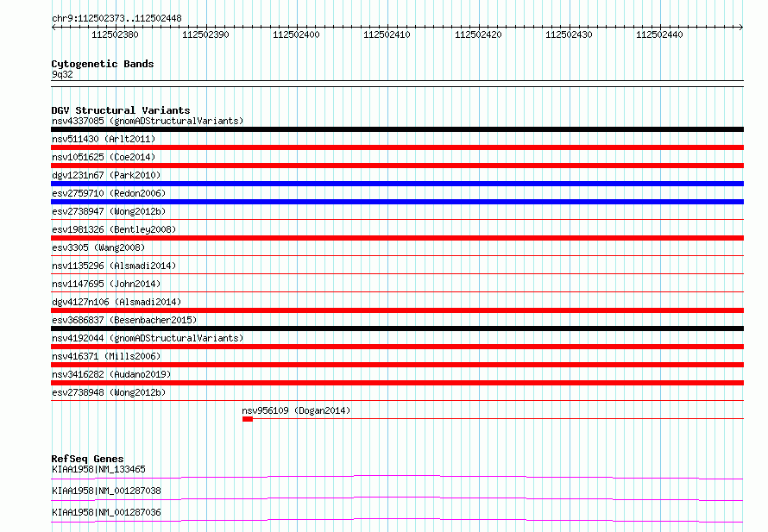
Task: Open KIAA1958|NM_001287036 gene label
Action: point(106,512)
